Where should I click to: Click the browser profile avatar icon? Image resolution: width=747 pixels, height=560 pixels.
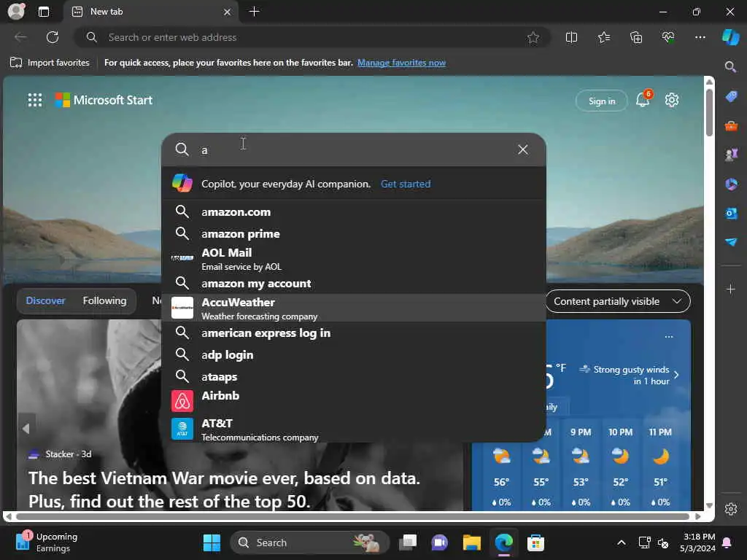click(x=16, y=11)
